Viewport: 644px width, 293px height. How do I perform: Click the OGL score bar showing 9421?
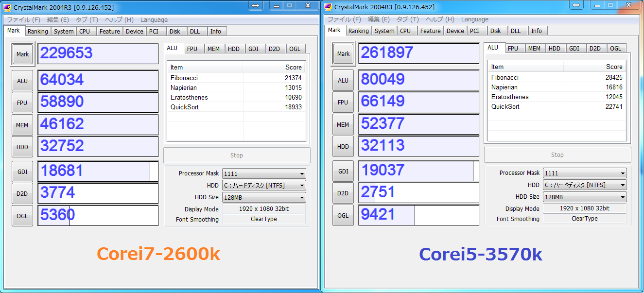419,215
